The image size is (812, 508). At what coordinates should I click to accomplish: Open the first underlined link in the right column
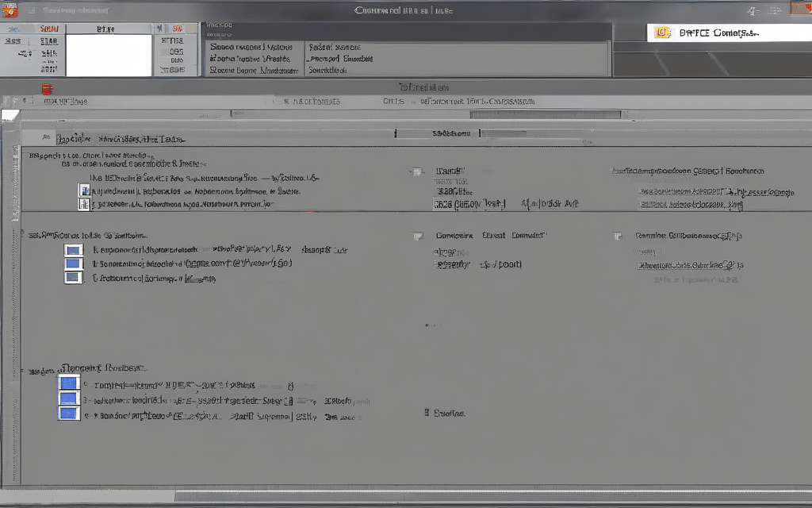[x=714, y=191]
